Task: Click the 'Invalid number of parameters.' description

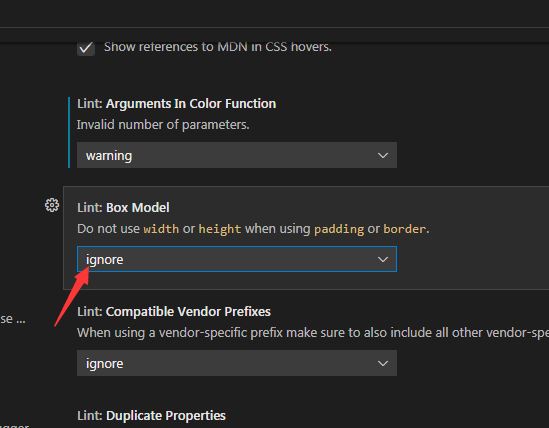Action: [163, 125]
